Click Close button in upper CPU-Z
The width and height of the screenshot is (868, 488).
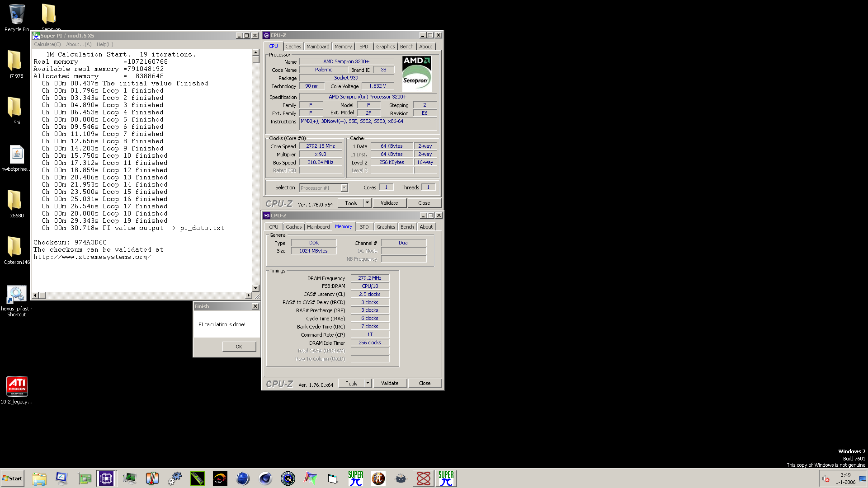tap(424, 203)
